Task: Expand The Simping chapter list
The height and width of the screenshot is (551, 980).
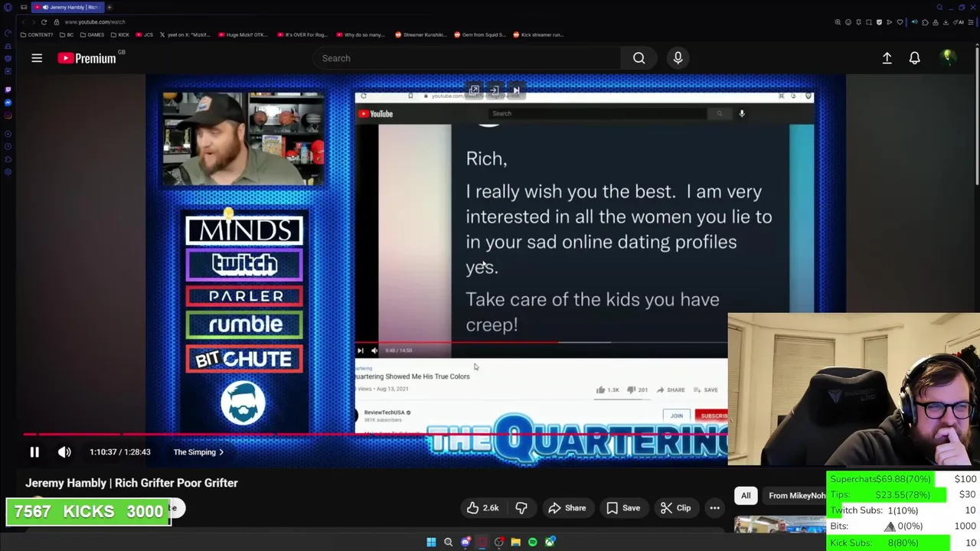Action: click(198, 452)
